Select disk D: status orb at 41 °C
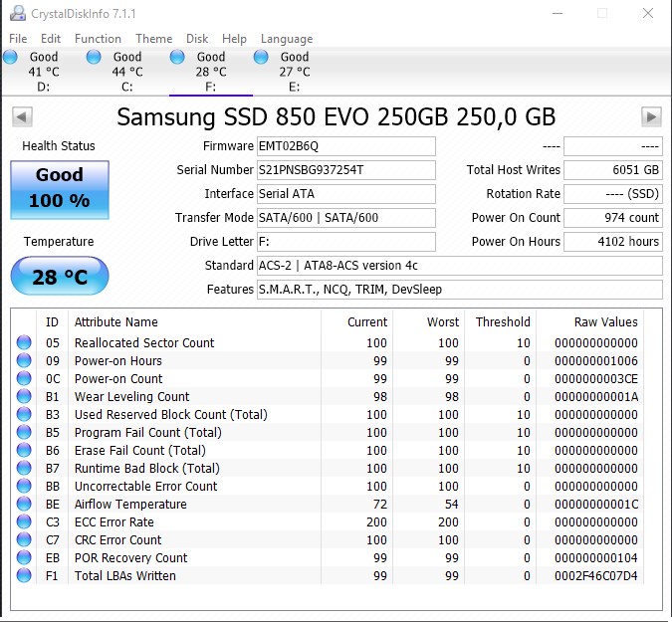Screen dimensions: 672x622 [x=10, y=57]
